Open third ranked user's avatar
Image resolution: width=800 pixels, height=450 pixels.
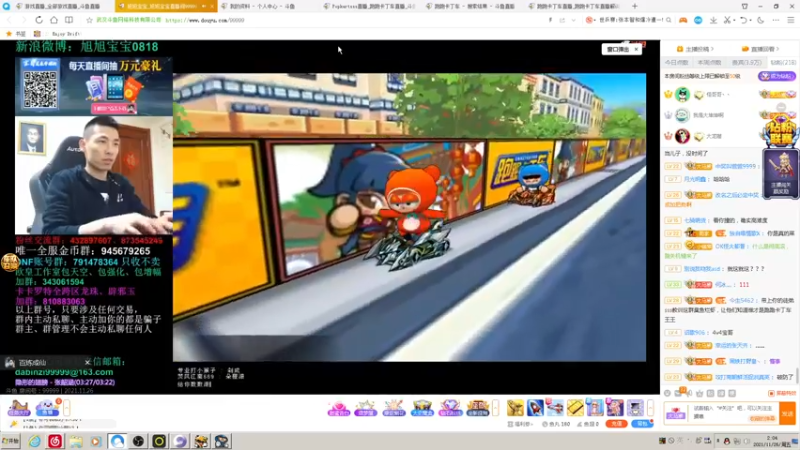tap(682, 136)
